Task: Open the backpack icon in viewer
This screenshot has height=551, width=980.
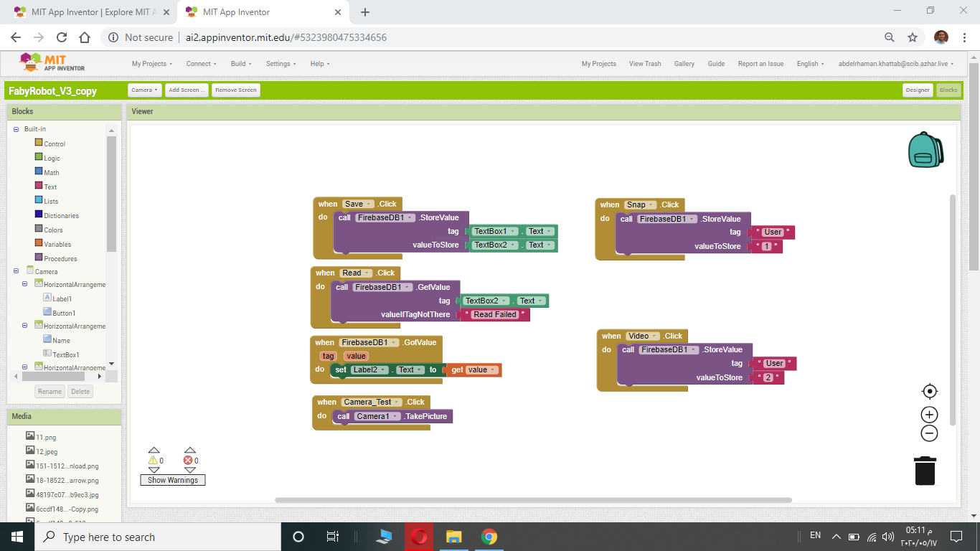Action: pyautogui.click(x=925, y=149)
